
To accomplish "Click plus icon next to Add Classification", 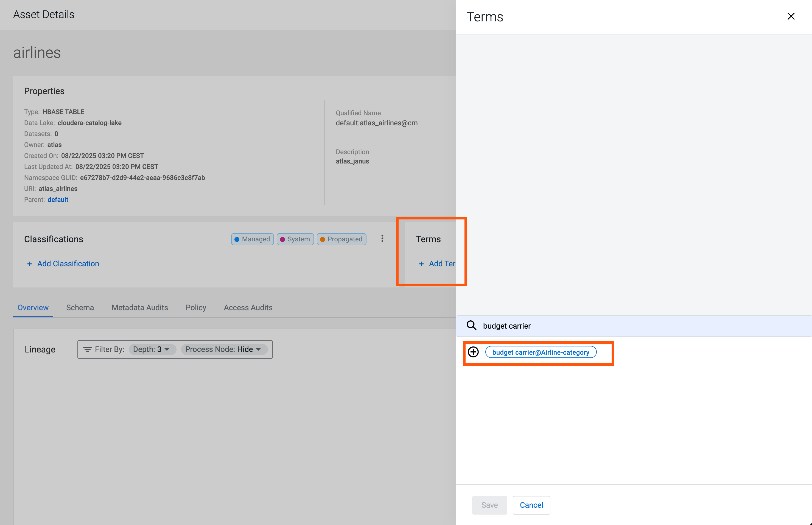I will click(x=30, y=264).
